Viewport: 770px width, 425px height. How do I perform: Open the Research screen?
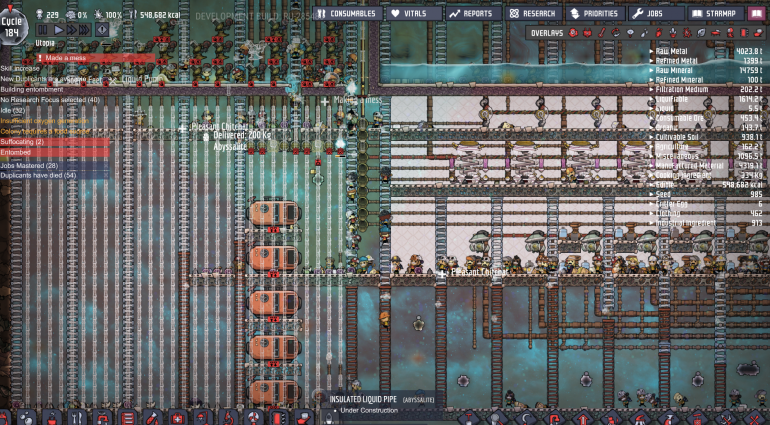tap(533, 14)
